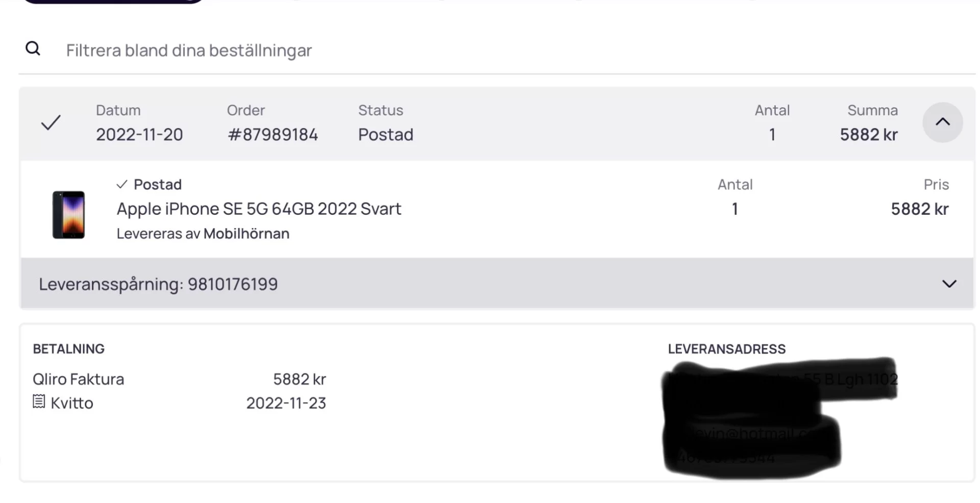Click the LEVERANSADRESS heading
This screenshot has height=503, width=980.
click(726, 349)
